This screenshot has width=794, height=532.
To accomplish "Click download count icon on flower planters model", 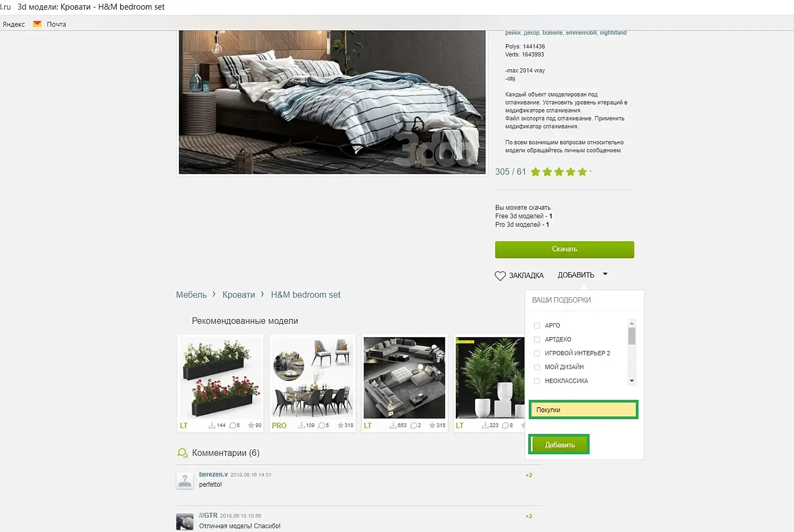I will click(x=212, y=425).
